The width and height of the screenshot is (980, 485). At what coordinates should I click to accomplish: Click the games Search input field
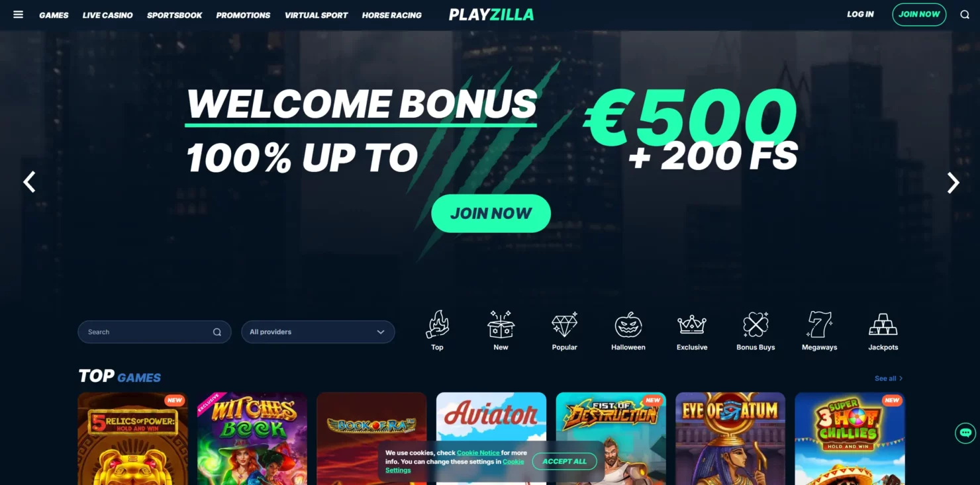(x=154, y=332)
